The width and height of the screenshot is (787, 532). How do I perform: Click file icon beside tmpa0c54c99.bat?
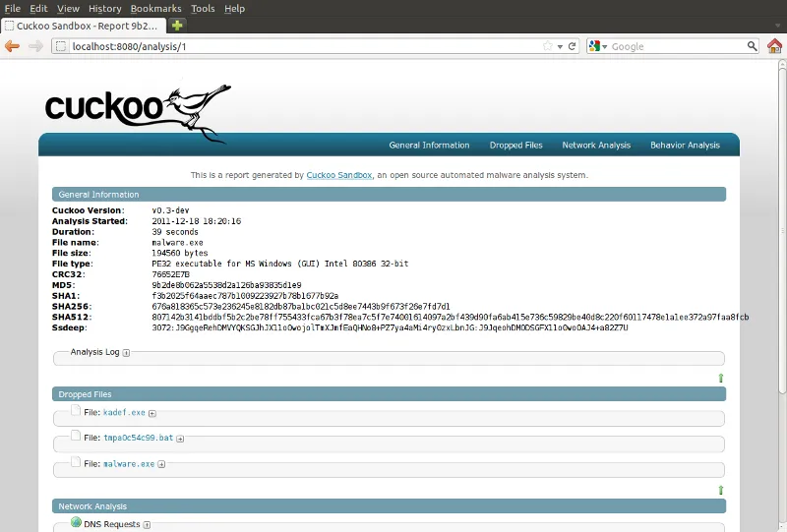pos(76,435)
